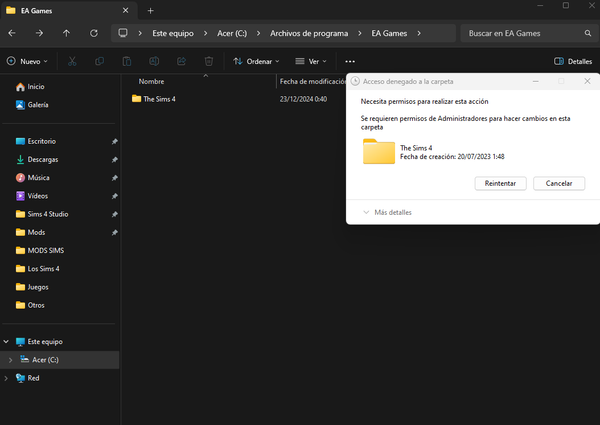Viewport: 600px width, 425px height.
Task: Open Descargas in the sidebar
Action: click(x=37, y=160)
